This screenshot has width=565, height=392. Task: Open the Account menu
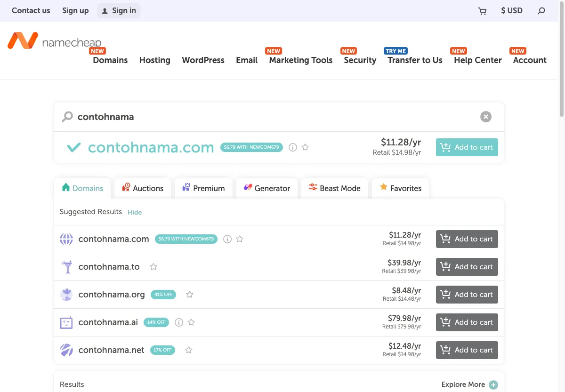point(530,60)
